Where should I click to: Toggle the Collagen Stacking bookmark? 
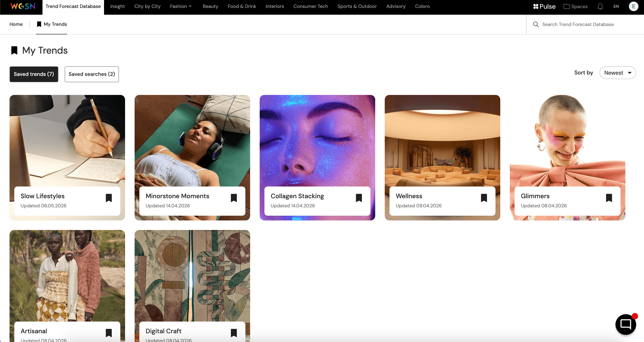[x=359, y=198]
